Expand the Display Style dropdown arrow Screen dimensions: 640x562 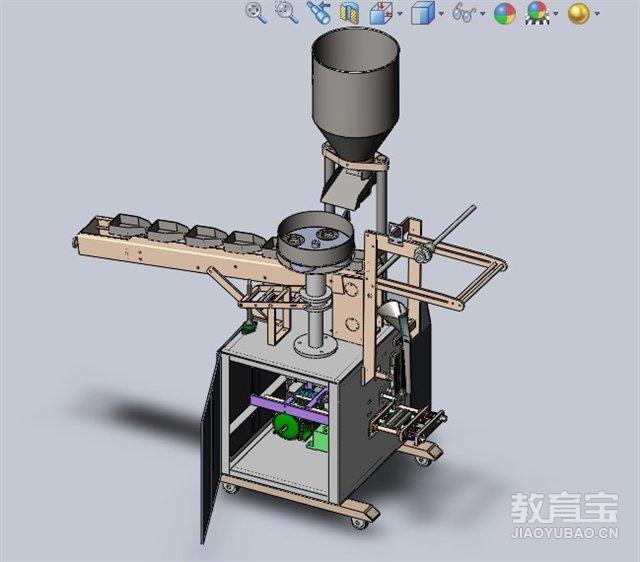point(441,13)
